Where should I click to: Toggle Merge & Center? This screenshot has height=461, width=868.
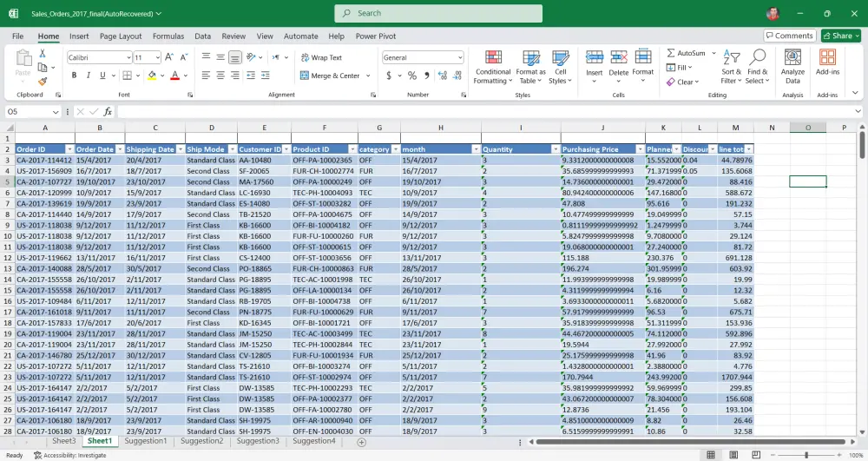[x=330, y=76]
